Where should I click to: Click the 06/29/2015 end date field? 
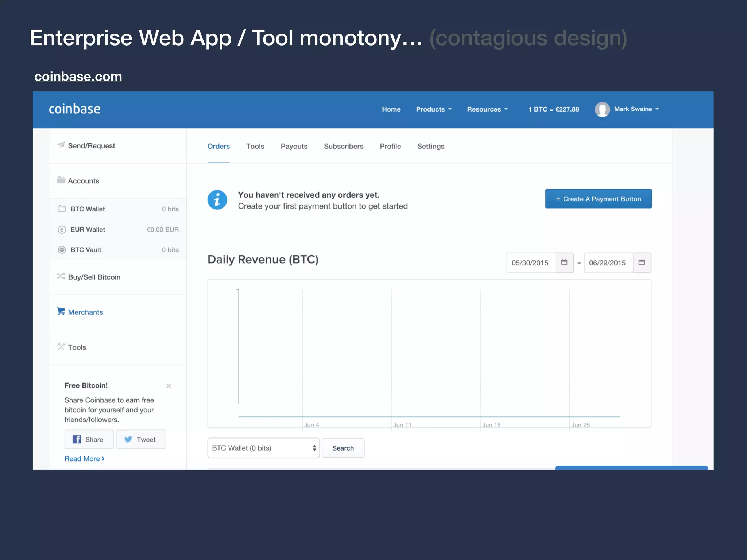(x=609, y=262)
